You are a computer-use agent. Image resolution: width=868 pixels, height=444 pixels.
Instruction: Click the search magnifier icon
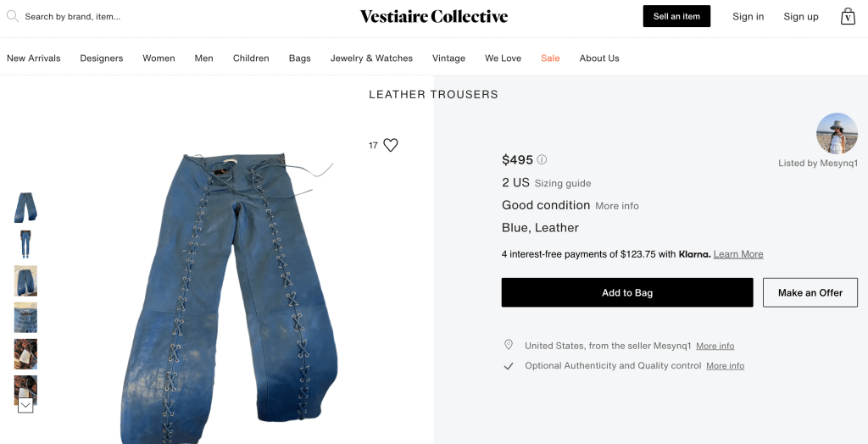[x=13, y=16]
